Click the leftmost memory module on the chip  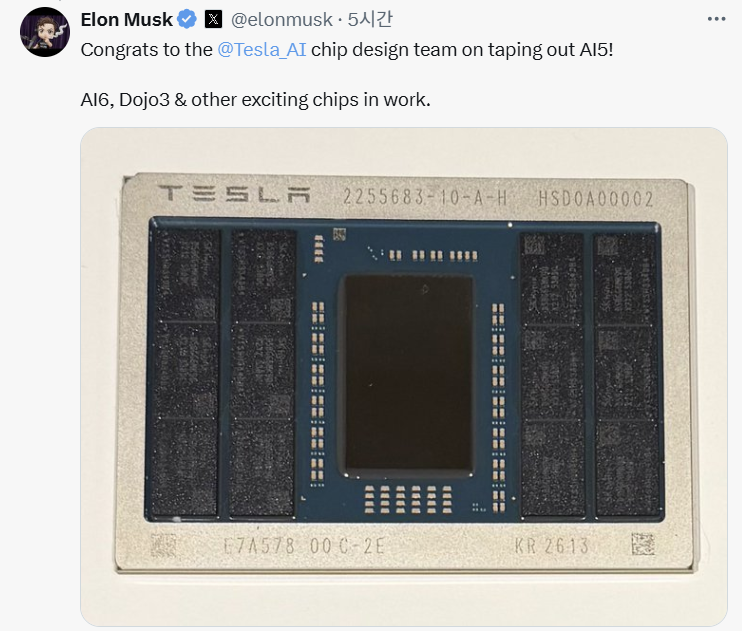[x=185, y=372]
